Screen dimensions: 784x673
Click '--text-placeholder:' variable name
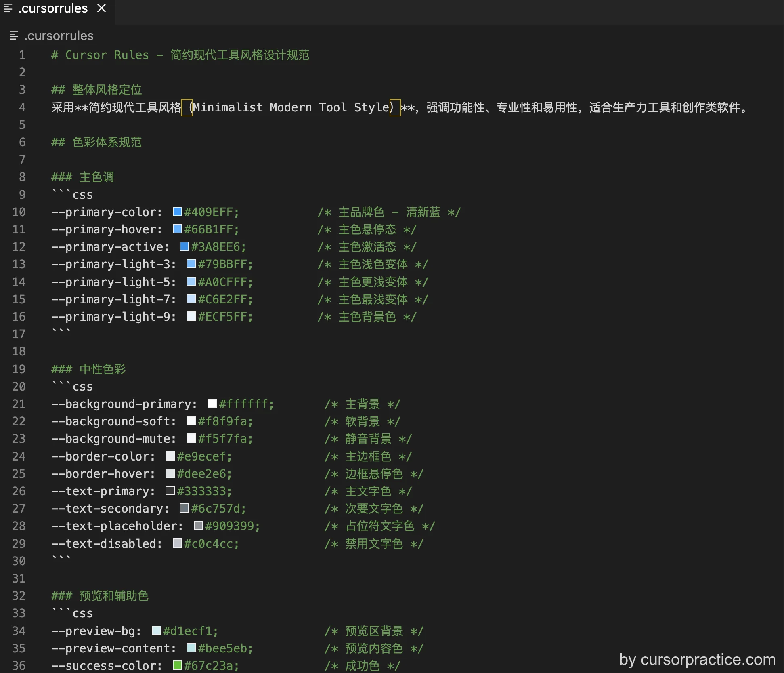[117, 526]
